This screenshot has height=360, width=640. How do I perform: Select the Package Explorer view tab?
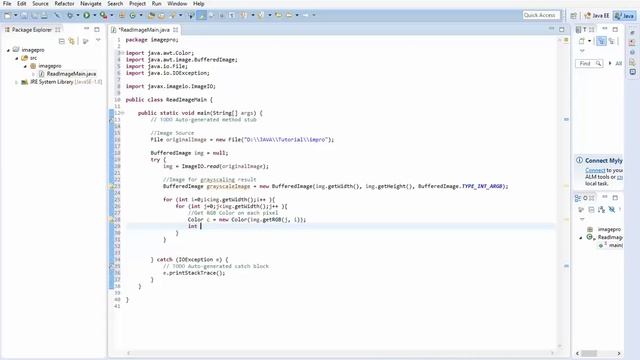pos(32,30)
